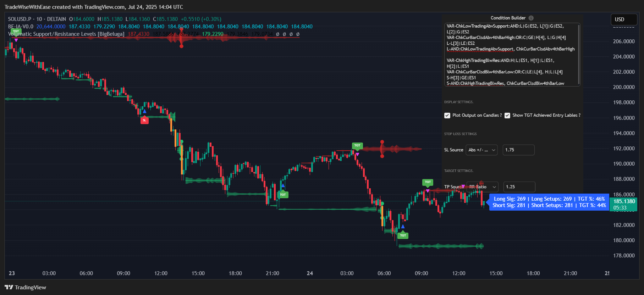
Task: Click the 178.0000 price axis label
Action: [624, 256]
